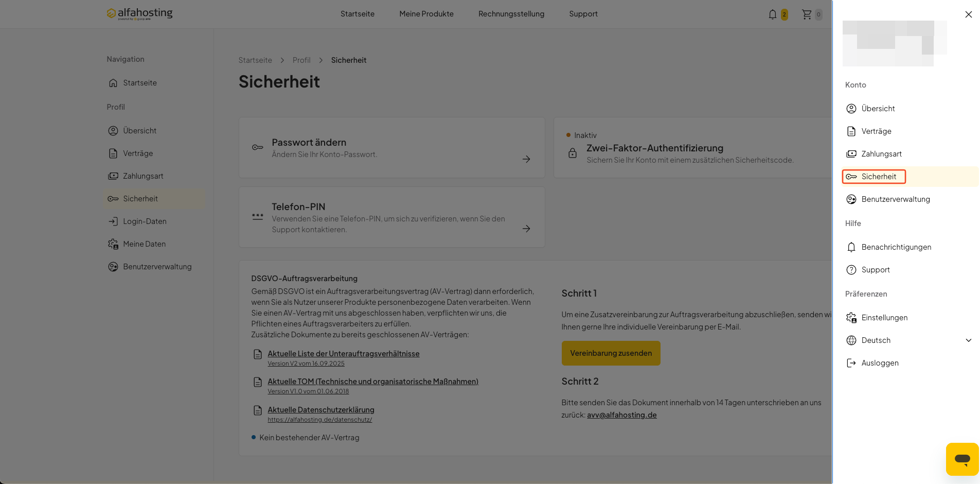Click document icon beside Aktuelle TOM link
The width and height of the screenshot is (980, 484).
point(258,382)
